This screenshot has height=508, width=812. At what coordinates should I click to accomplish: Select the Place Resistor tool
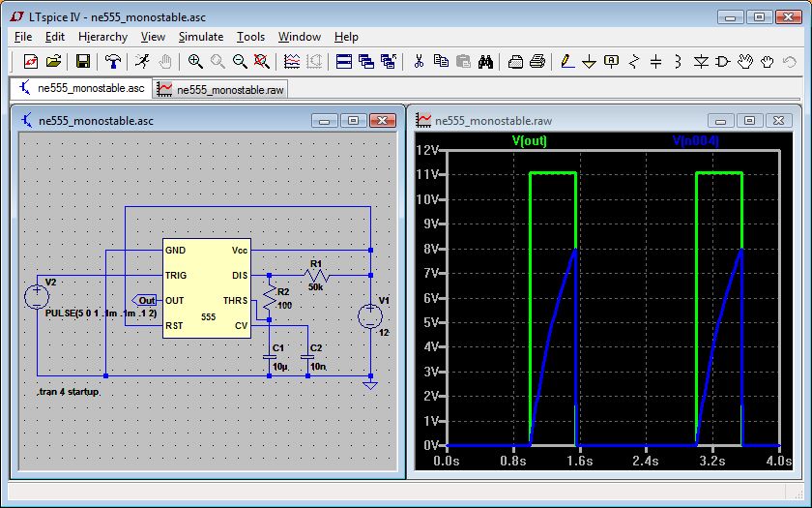point(634,62)
